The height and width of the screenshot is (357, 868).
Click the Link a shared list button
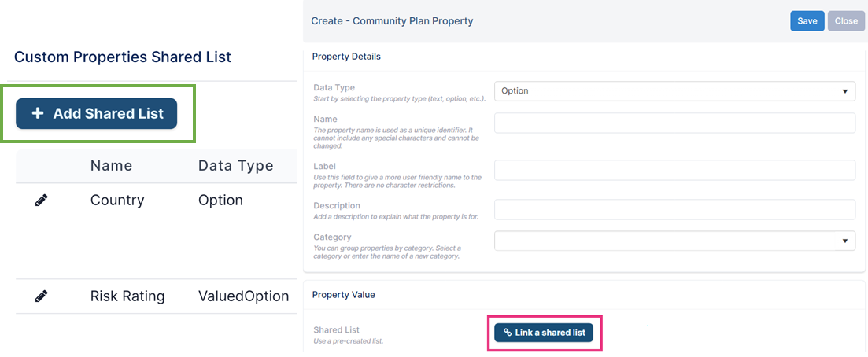pyautogui.click(x=544, y=333)
